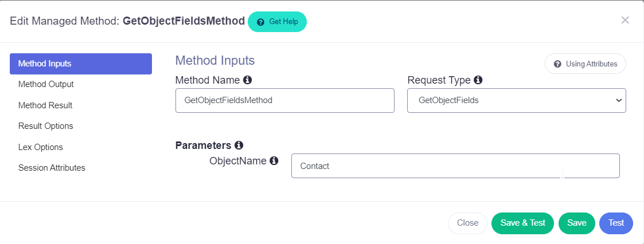This screenshot has height=244, width=644.
Task: Show the Session Attributes tab
Action: [x=52, y=168]
